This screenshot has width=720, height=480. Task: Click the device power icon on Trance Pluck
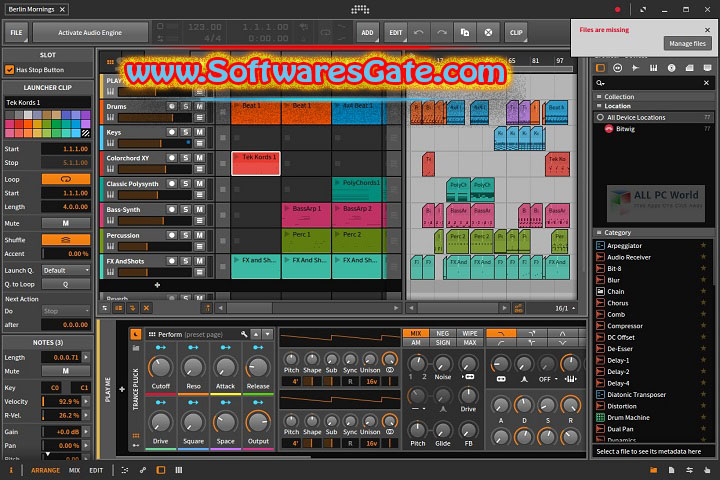(x=135, y=334)
